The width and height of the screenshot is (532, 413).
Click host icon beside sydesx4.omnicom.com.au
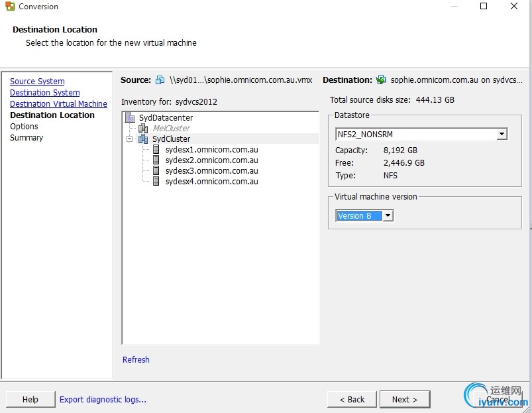[156, 181]
